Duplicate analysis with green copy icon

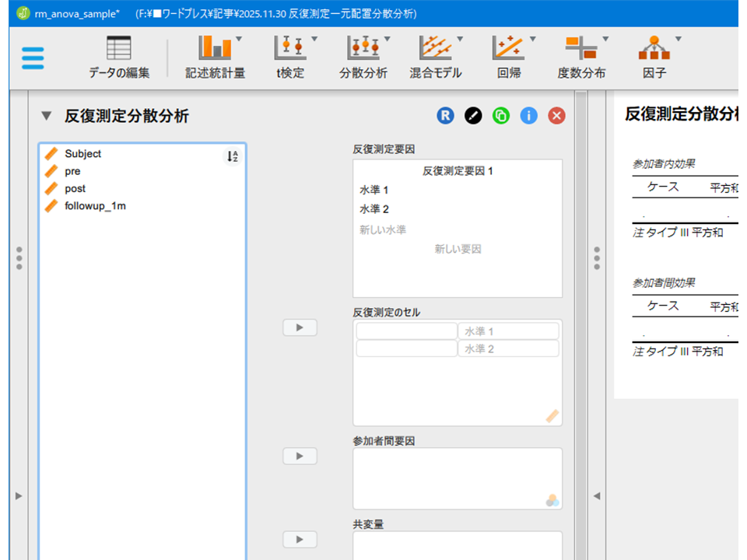click(x=501, y=116)
